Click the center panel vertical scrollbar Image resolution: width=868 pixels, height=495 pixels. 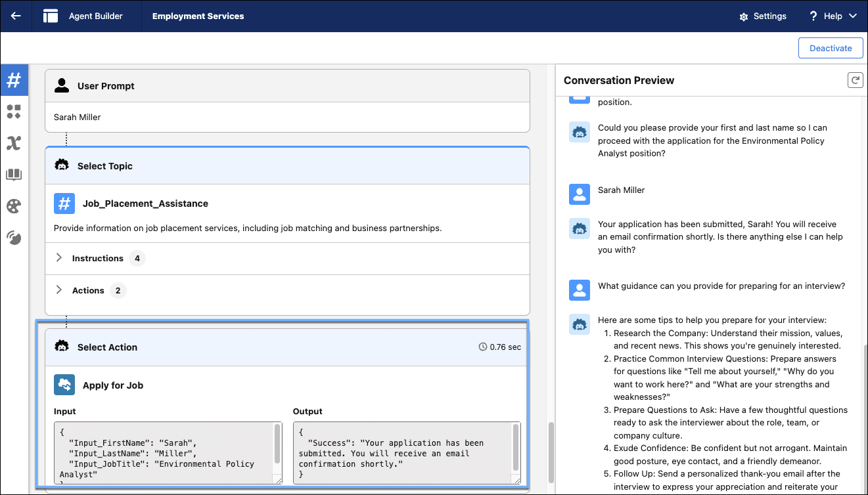(x=551, y=453)
